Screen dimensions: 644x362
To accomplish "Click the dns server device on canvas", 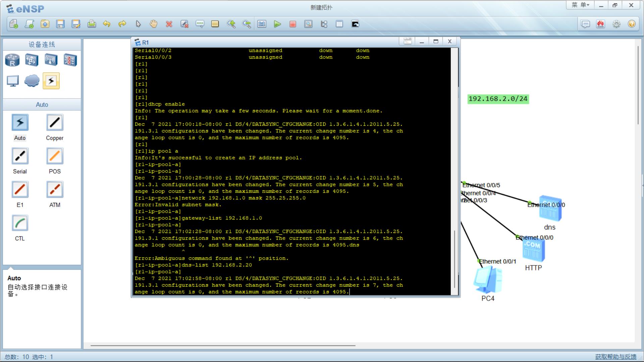I will pyautogui.click(x=550, y=208).
